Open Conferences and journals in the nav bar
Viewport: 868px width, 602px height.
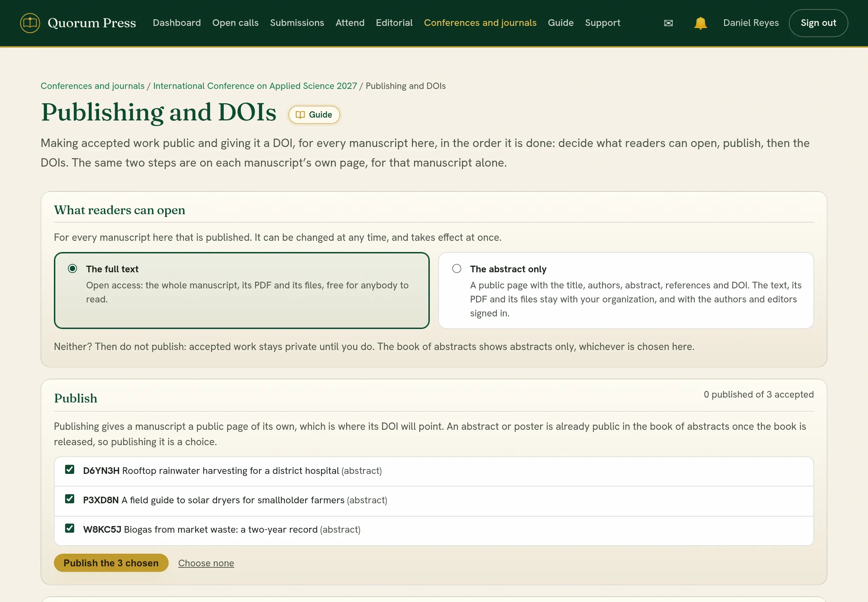click(x=480, y=23)
